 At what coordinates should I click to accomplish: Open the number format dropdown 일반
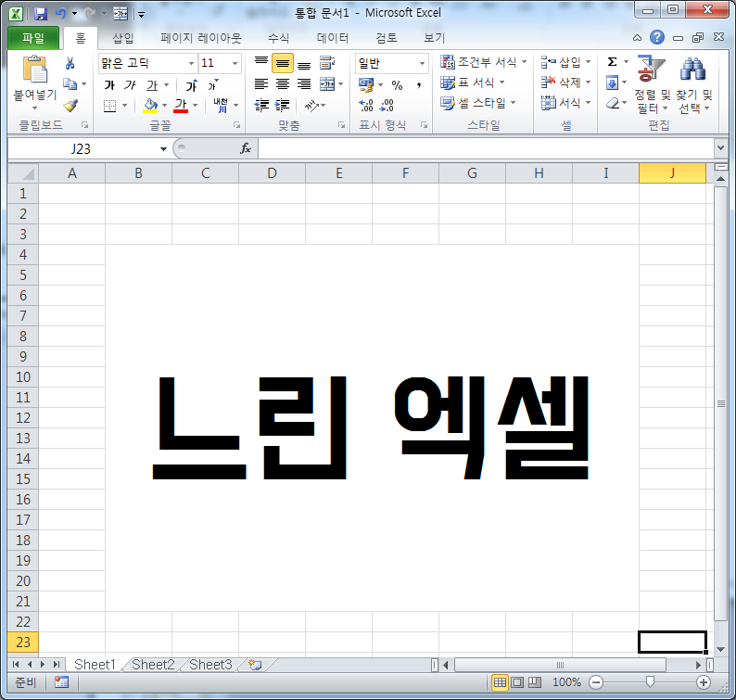pos(422,63)
